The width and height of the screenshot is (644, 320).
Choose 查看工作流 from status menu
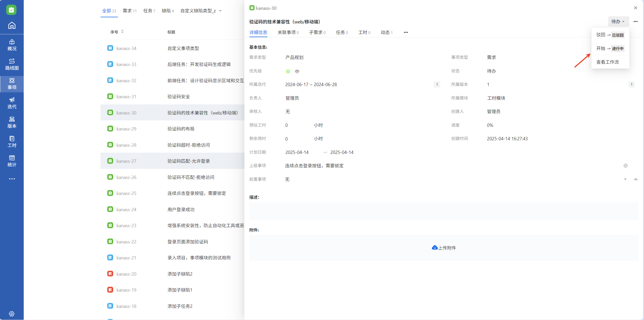point(607,62)
